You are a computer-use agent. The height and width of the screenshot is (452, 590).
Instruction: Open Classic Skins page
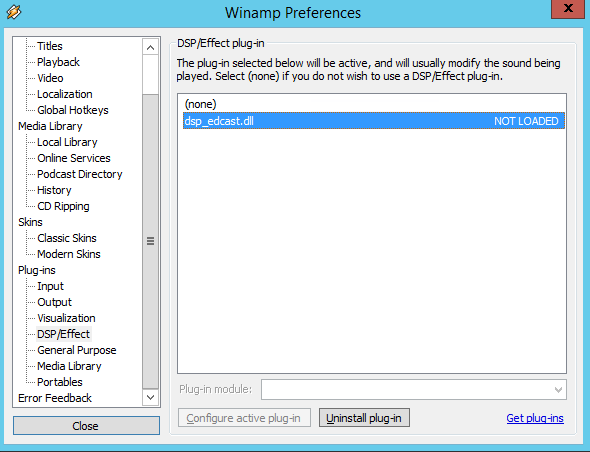(67, 238)
